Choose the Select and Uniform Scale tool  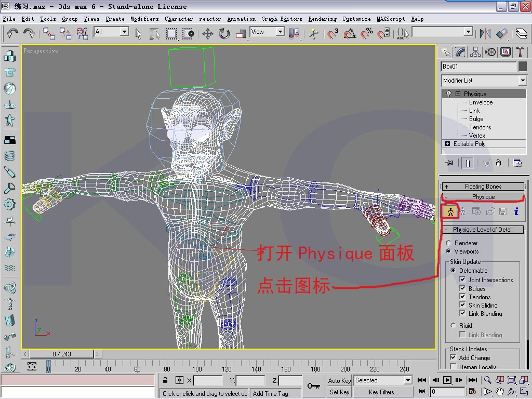click(x=241, y=34)
